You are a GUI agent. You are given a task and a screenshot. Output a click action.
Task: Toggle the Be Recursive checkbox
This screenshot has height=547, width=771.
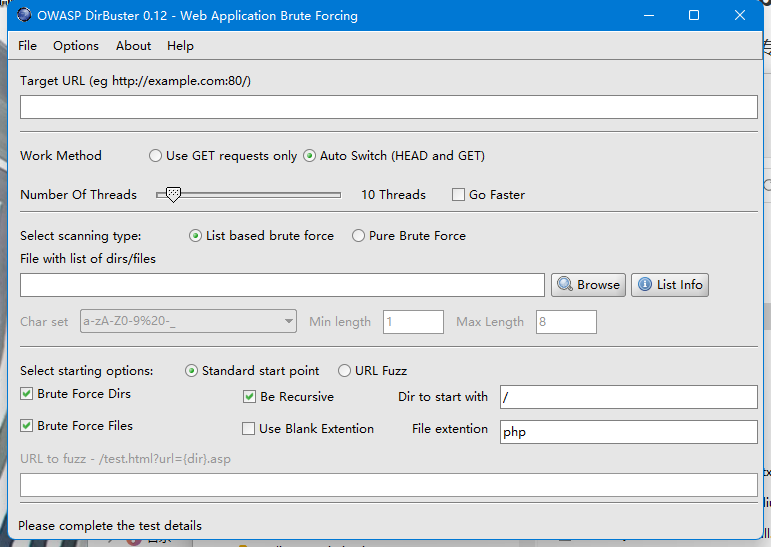pos(249,397)
